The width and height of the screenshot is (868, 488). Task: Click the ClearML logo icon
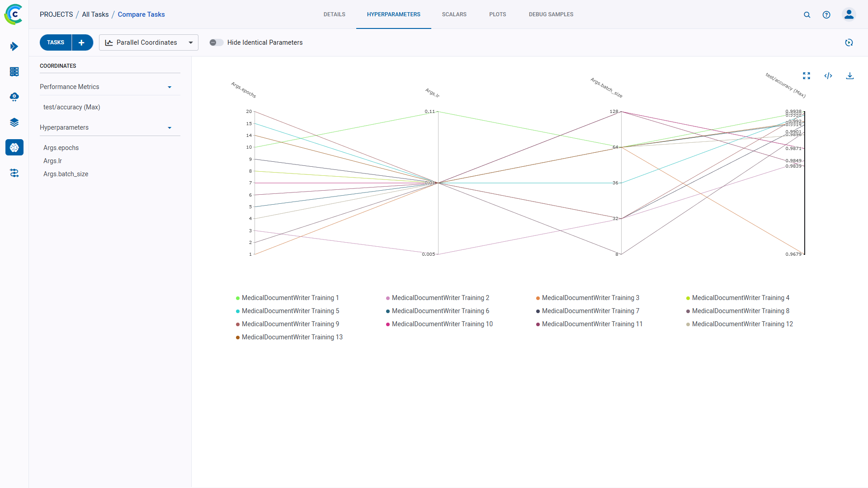coord(14,14)
